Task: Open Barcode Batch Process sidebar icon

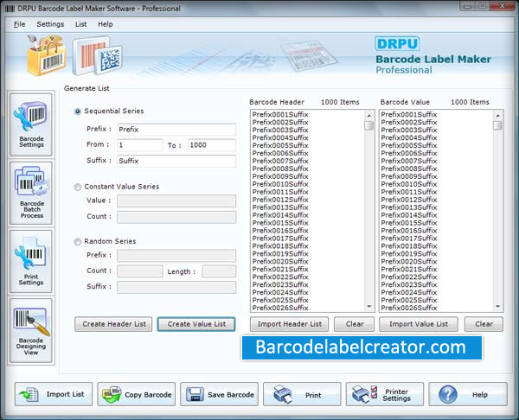Action: (x=31, y=193)
